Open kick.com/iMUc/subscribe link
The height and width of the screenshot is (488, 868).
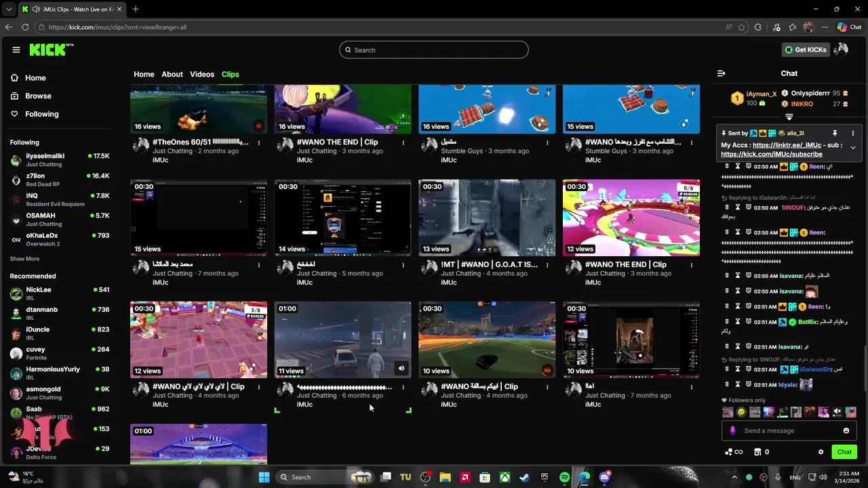772,155
